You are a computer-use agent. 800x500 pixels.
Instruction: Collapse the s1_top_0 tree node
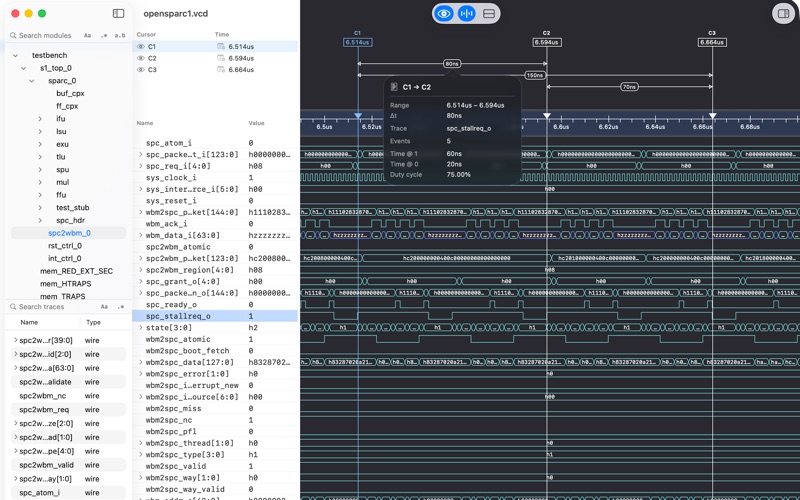pos(23,68)
